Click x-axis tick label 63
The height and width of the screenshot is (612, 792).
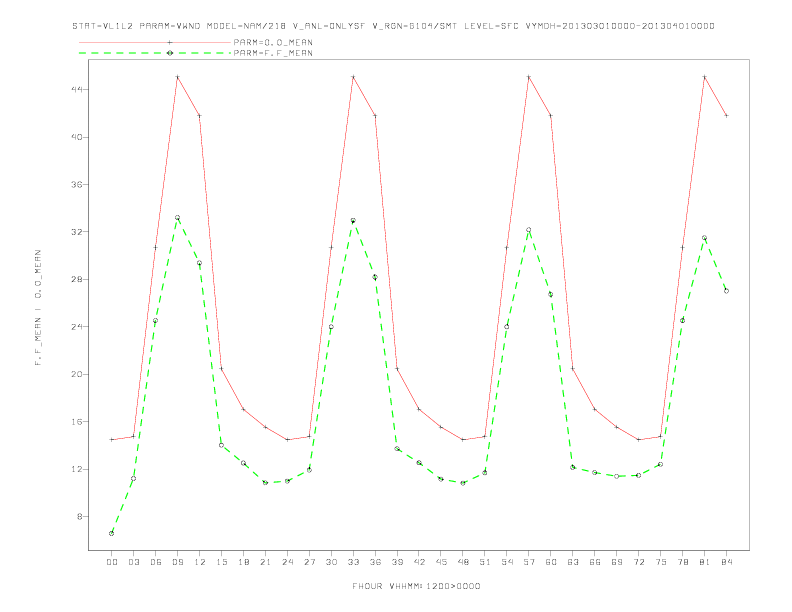(573, 562)
